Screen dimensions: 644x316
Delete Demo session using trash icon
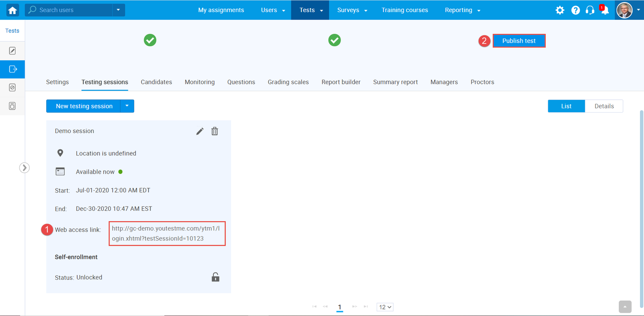point(215,131)
